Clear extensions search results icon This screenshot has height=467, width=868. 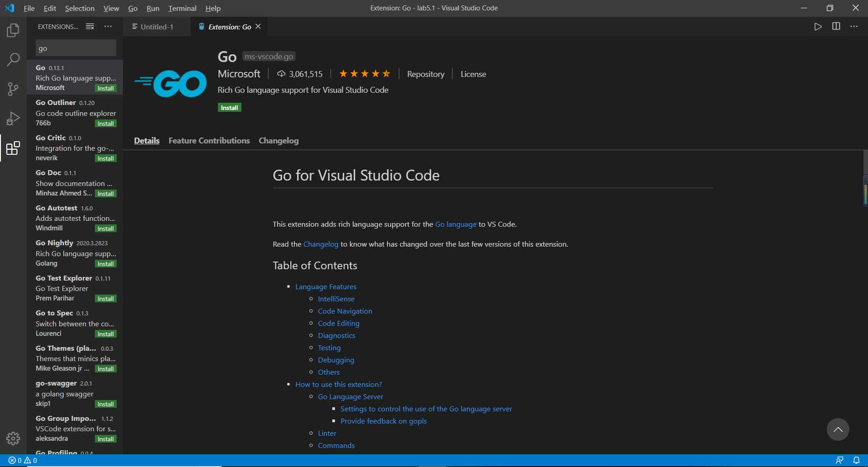click(x=90, y=26)
